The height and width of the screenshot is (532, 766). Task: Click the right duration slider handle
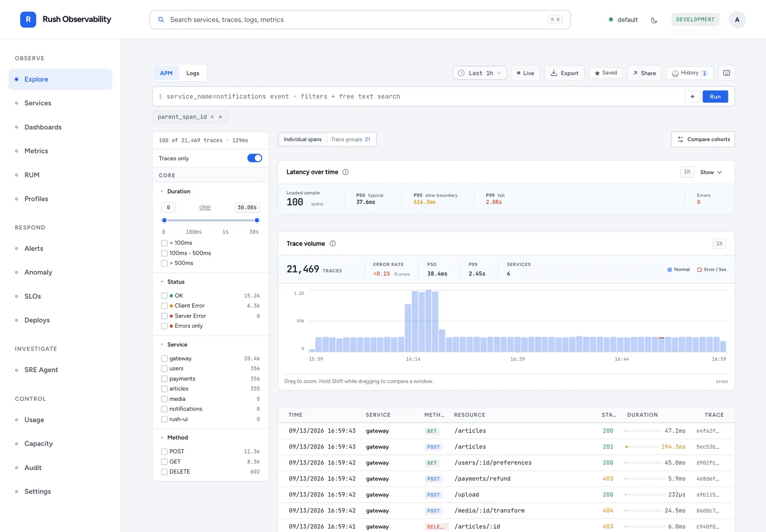coord(257,220)
